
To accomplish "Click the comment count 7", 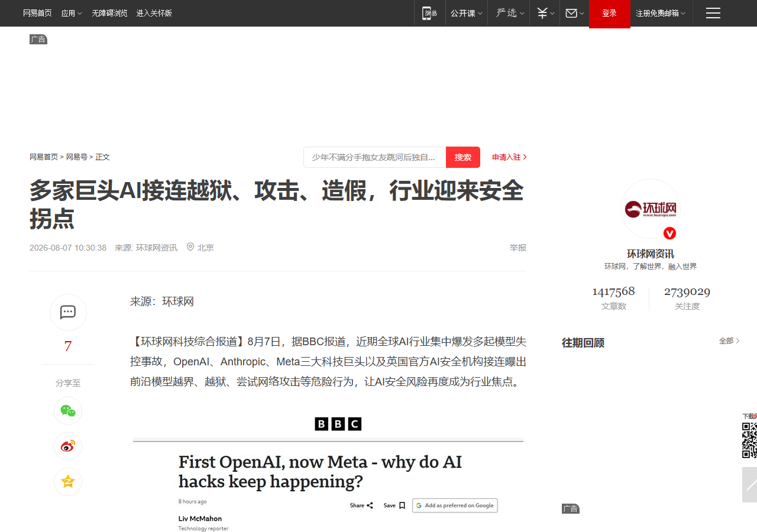I will pos(68,346).
